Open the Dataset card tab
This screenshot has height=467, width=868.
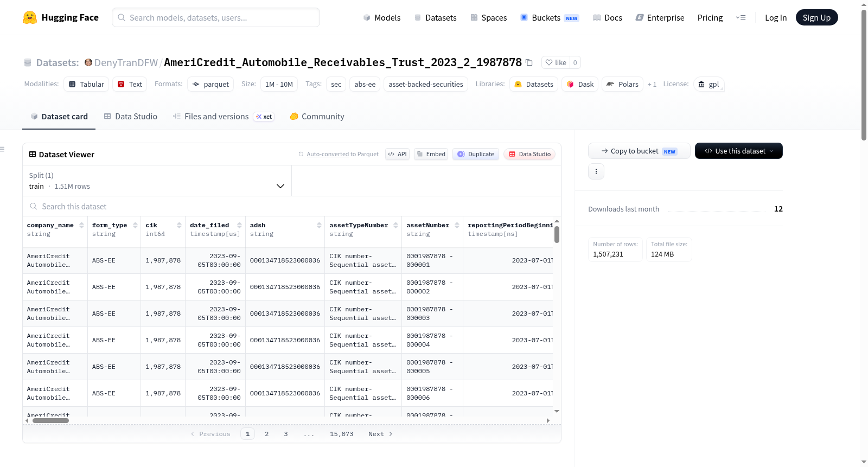click(x=59, y=117)
